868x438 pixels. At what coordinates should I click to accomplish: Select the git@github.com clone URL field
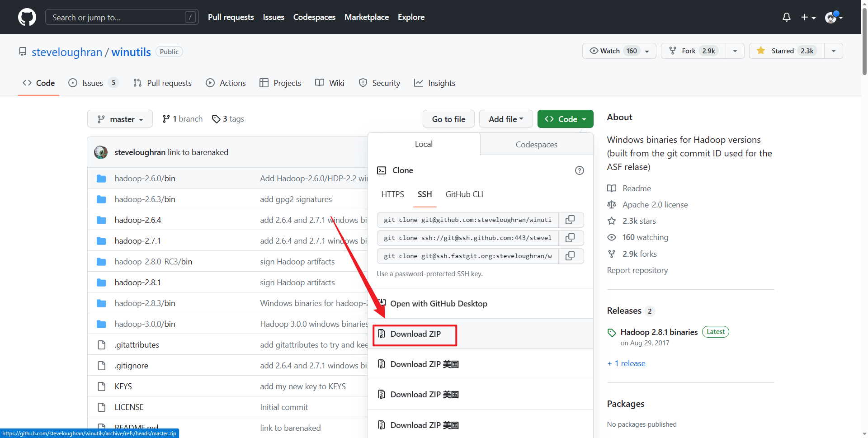[468, 220]
